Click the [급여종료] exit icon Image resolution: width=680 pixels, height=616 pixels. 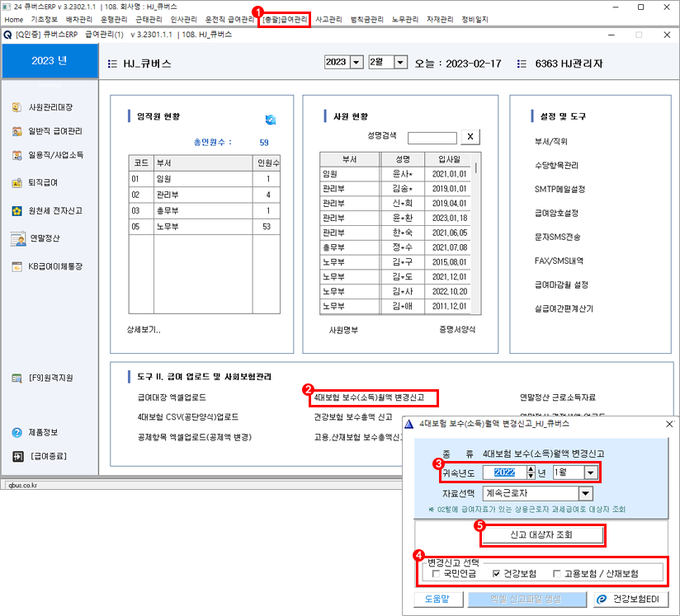(18, 456)
